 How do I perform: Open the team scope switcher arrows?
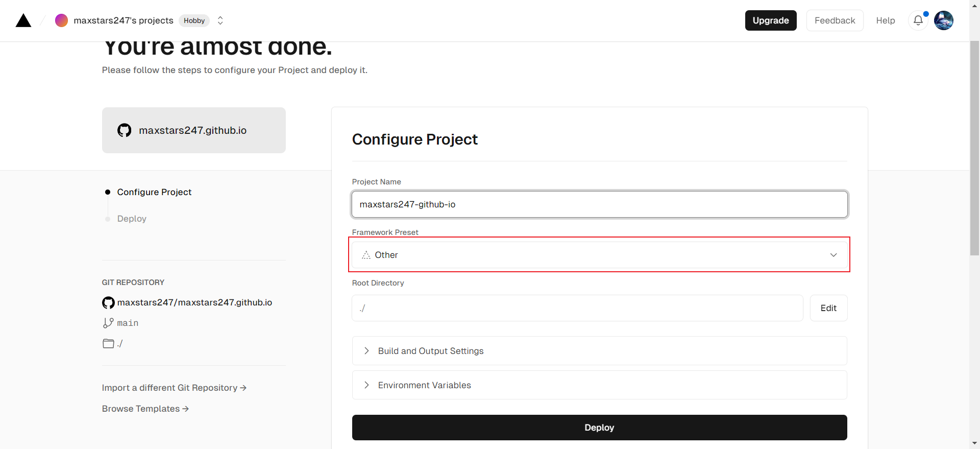coord(220,20)
